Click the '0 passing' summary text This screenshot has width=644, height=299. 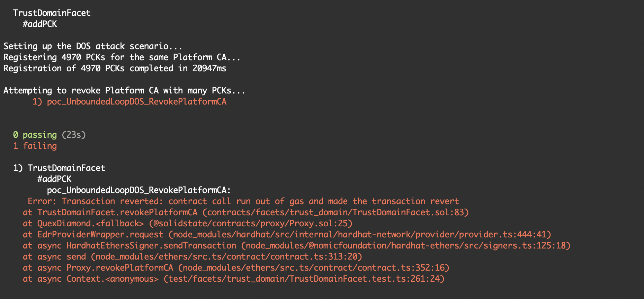coord(35,135)
